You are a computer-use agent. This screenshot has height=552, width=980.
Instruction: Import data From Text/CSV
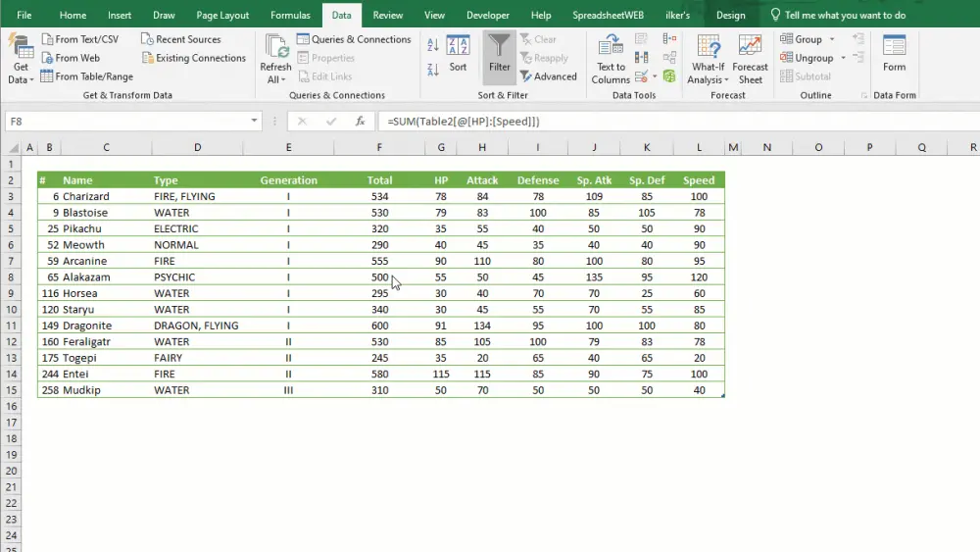coord(80,39)
